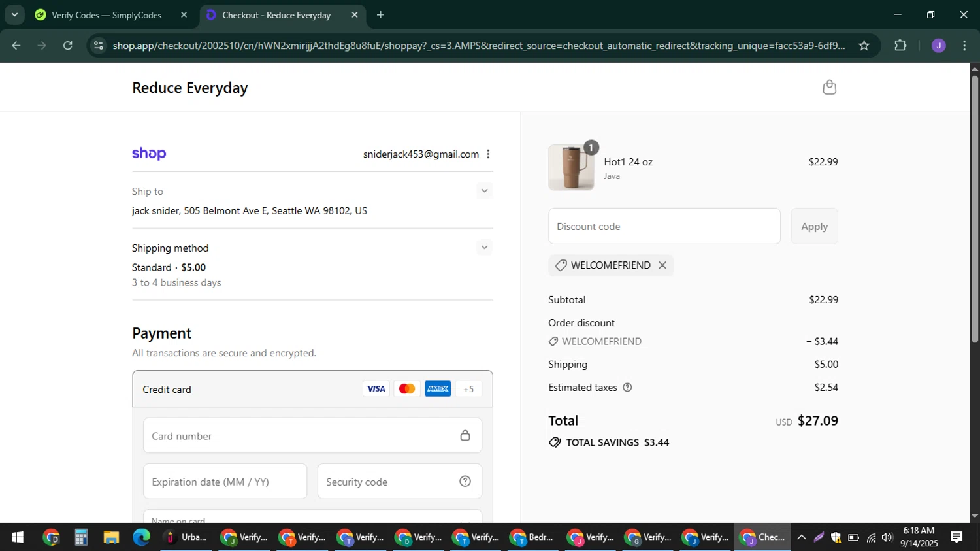The image size is (980, 551).
Task: Click the Hot1 24 oz product name
Action: tap(628, 162)
